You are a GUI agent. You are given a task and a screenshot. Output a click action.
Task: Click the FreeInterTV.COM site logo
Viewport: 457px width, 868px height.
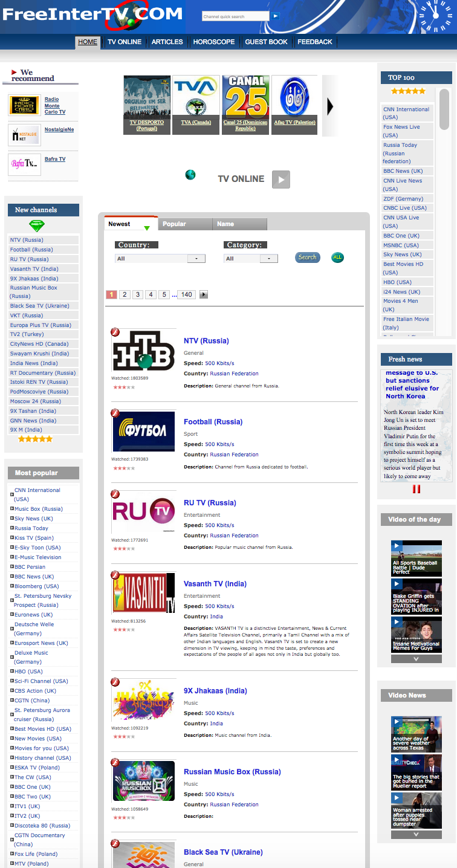tap(92, 15)
